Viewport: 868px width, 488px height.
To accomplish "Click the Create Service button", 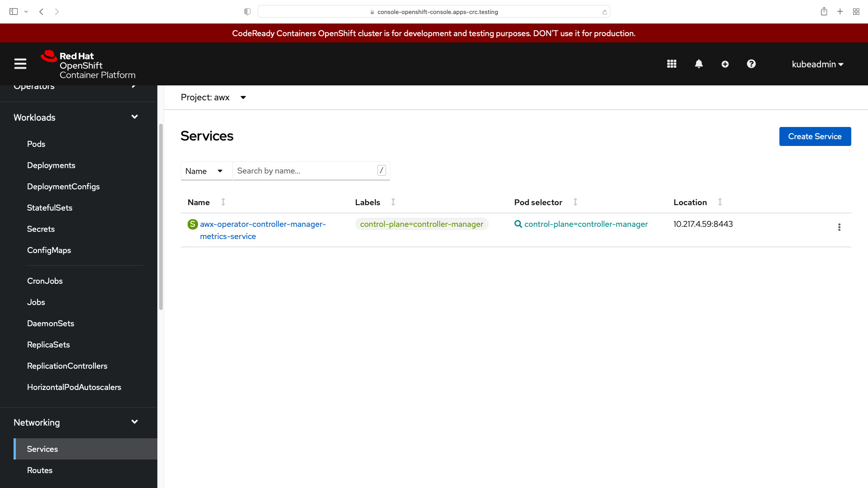I will tap(815, 136).
